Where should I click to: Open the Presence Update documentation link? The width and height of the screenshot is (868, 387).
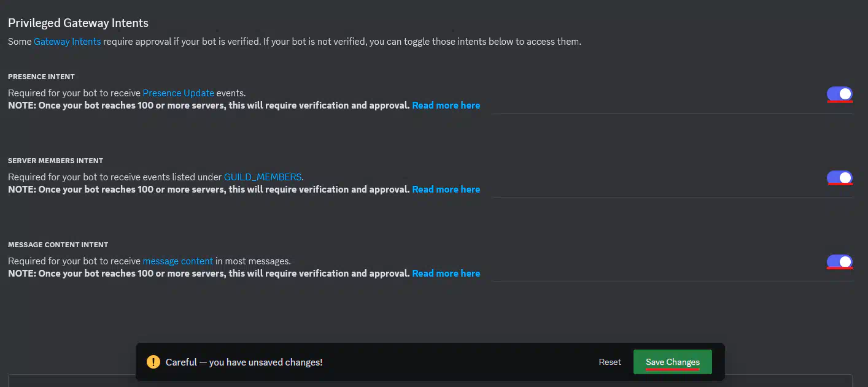point(178,93)
